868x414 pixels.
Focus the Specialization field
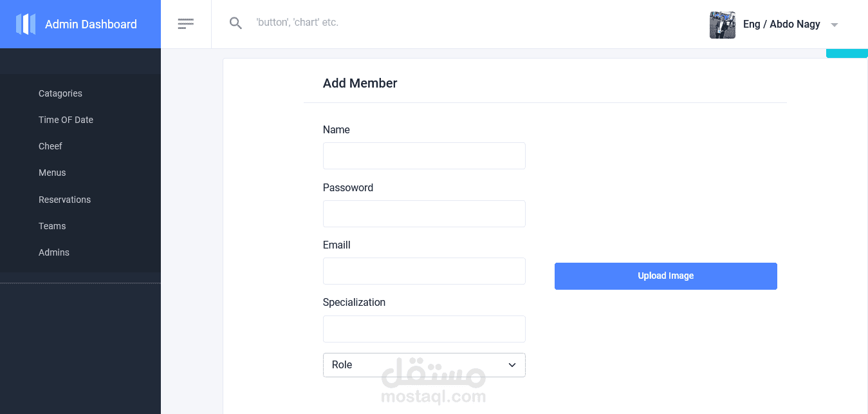pyautogui.click(x=424, y=329)
